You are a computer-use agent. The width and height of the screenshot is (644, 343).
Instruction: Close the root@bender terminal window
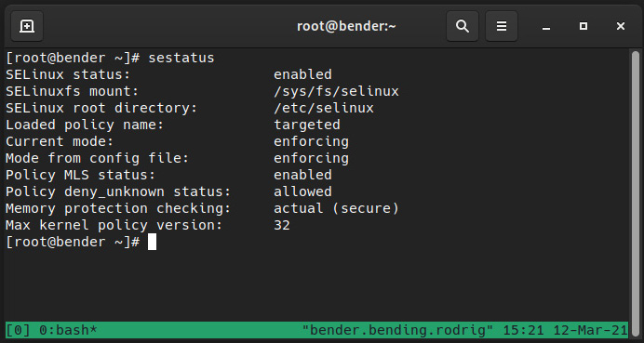coord(621,26)
